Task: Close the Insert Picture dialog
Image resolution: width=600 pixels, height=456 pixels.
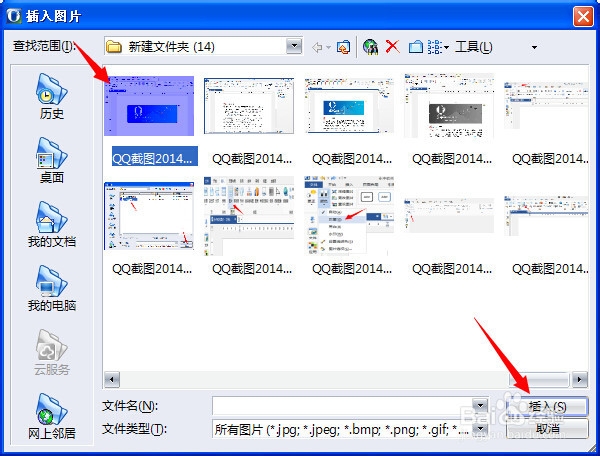Action: 583,16
